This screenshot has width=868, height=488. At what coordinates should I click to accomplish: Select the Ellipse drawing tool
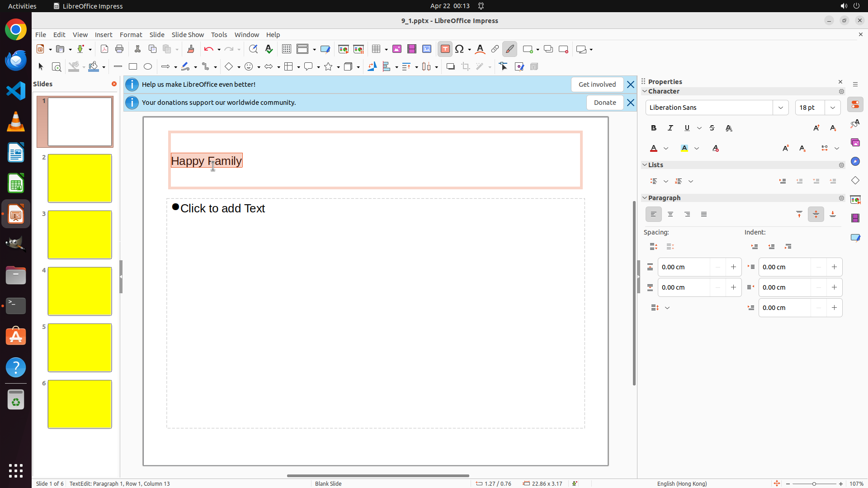(x=148, y=67)
